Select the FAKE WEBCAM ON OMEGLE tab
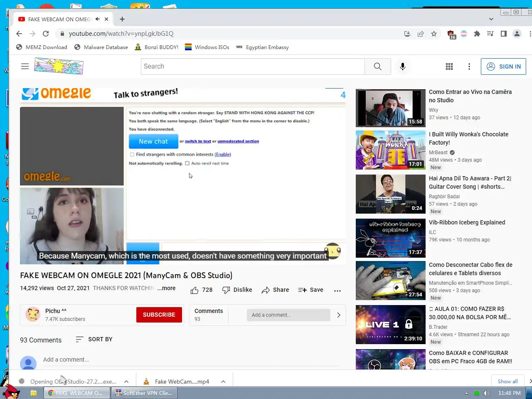This screenshot has width=532, height=399. [x=59, y=19]
